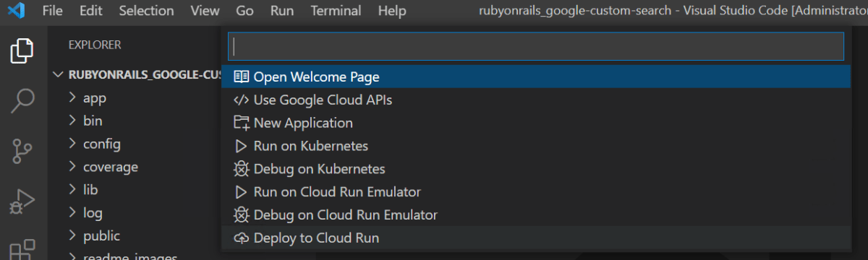Screen dimensions: 868x260
Task: Expand the lib folder chevron
Action: pos(72,190)
